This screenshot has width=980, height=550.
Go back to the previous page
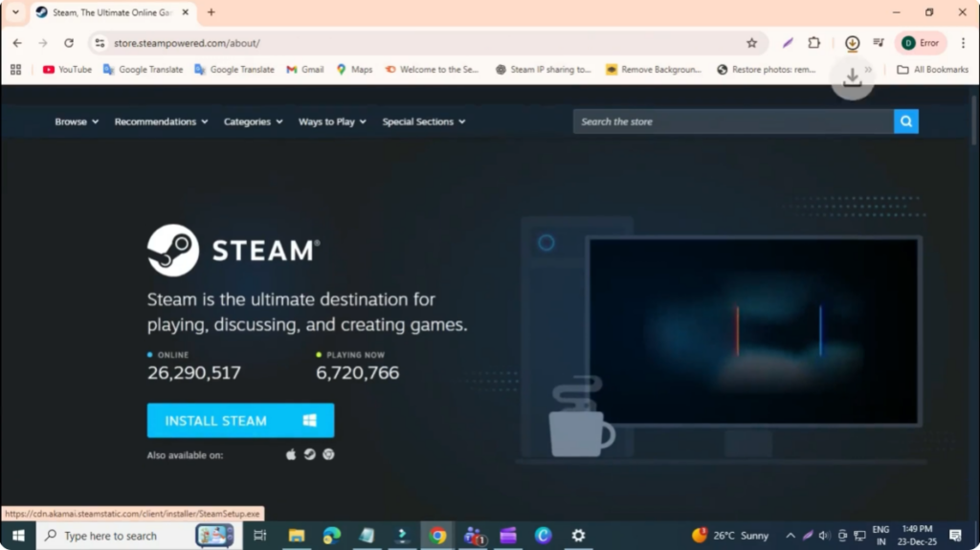pyautogui.click(x=17, y=43)
